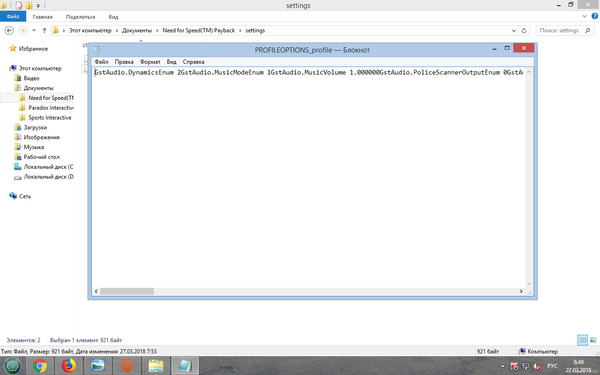
Task: Refresh the Explorer folder view
Action: pos(524,31)
